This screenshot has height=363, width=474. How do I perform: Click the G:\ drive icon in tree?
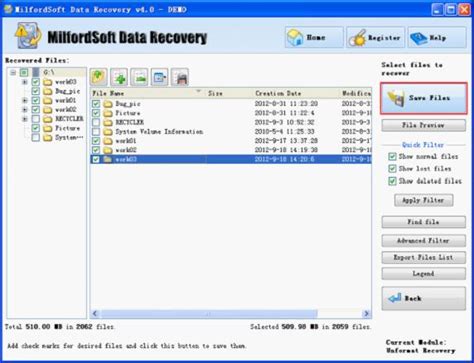click(36, 72)
